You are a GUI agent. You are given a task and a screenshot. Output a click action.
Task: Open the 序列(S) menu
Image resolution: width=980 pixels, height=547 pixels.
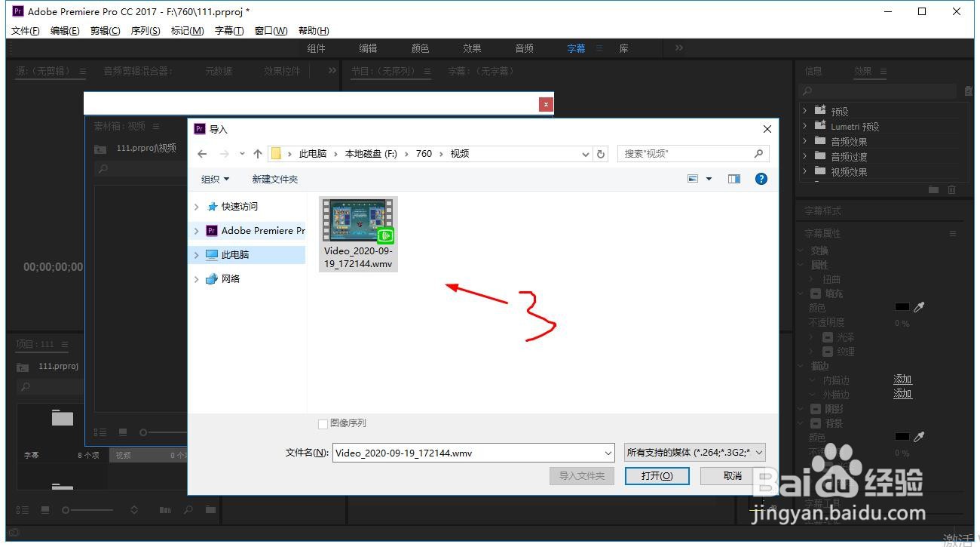pyautogui.click(x=145, y=31)
